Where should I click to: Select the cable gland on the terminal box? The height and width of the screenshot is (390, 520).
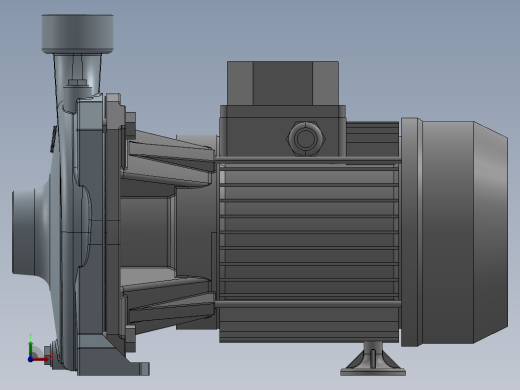pos(306,139)
